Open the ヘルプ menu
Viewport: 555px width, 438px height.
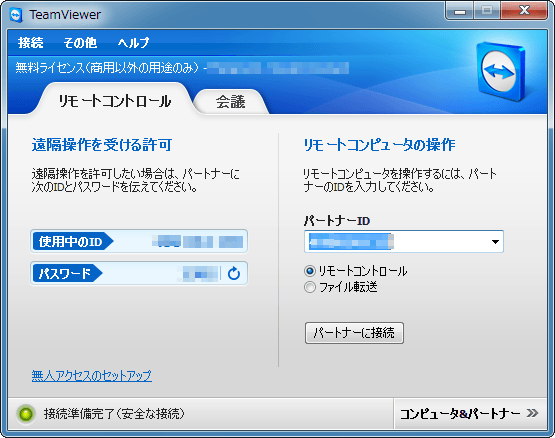[x=133, y=43]
